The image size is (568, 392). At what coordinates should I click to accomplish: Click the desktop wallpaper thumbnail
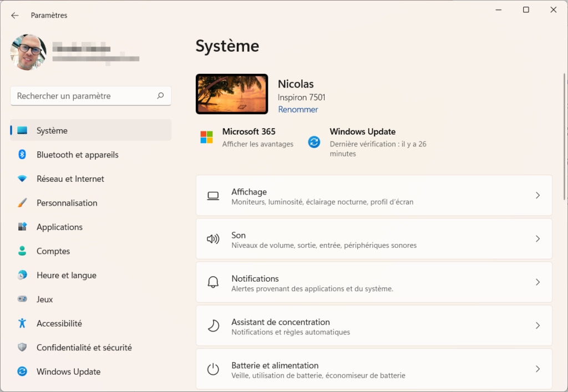232,94
